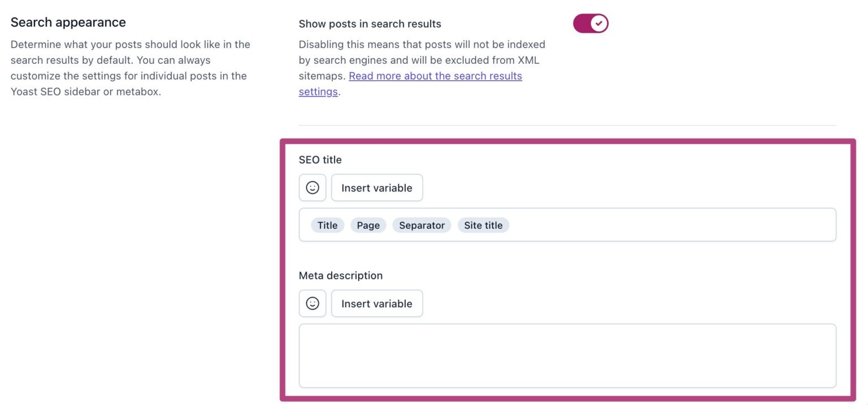
Task: Open Insert variable for SEO title
Action: (376, 187)
